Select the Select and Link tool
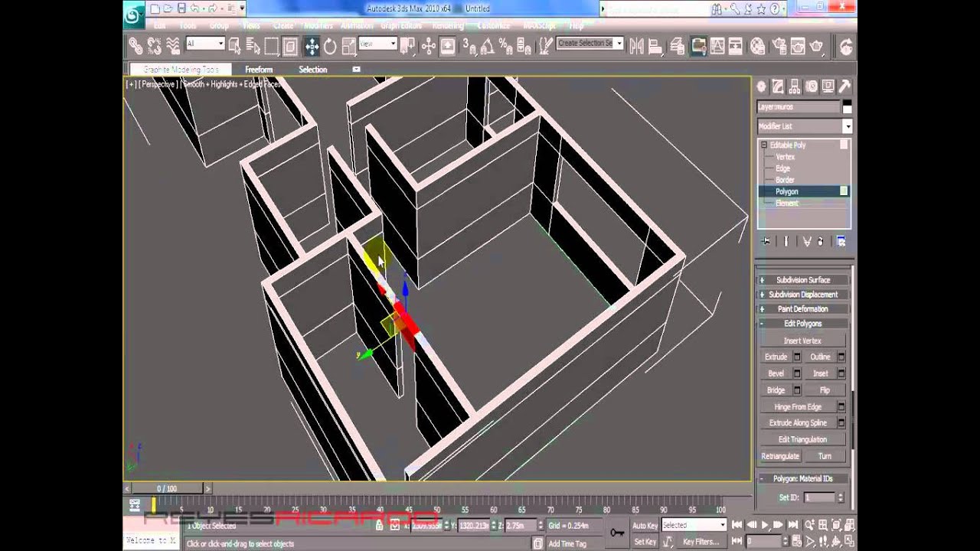The height and width of the screenshot is (551, 980). coord(136,47)
